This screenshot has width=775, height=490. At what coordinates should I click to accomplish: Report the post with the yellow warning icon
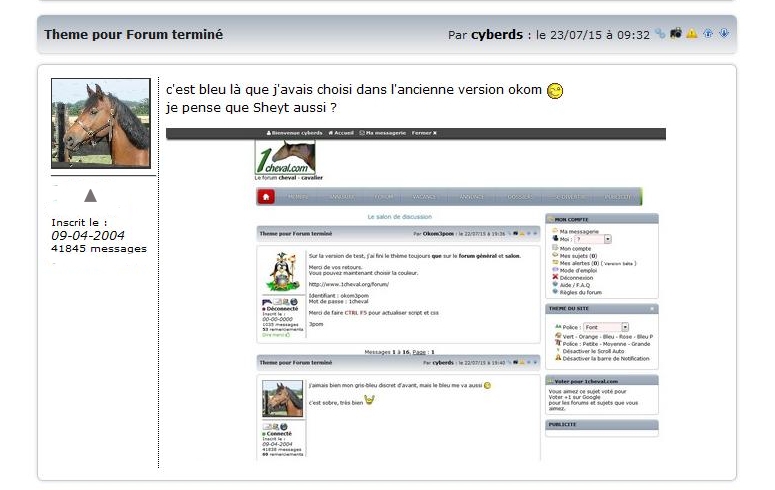[692, 34]
